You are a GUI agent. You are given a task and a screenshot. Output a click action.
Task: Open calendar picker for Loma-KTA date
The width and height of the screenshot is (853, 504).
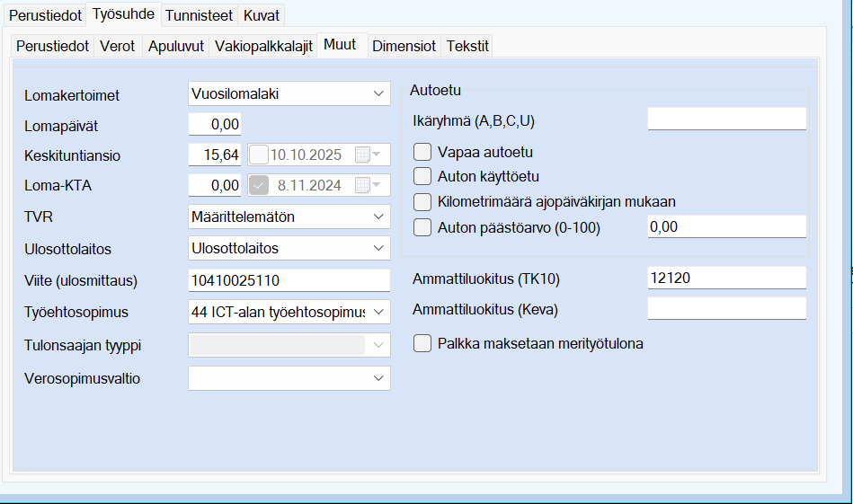pyautogui.click(x=367, y=186)
